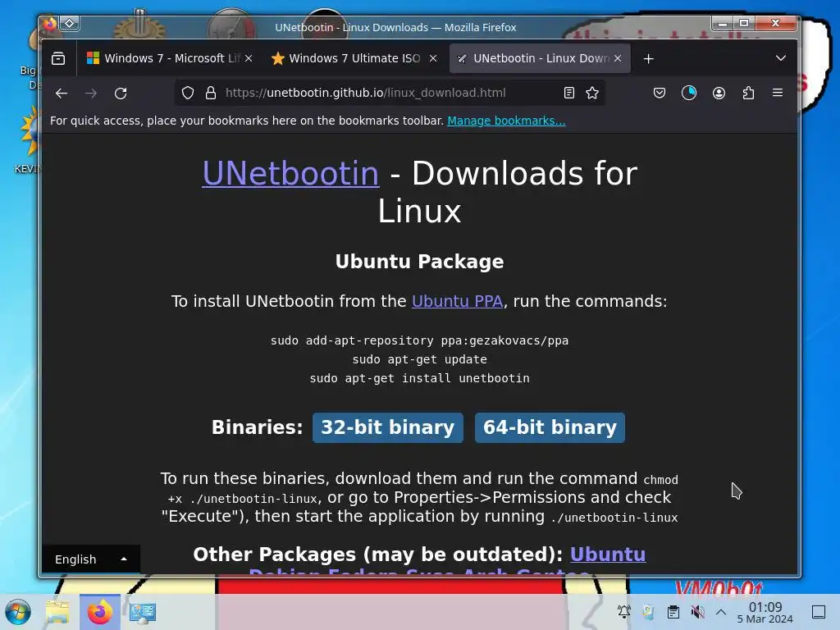
Task: Download the 64-bit binary
Action: pyautogui.click(x=550, y=427)
